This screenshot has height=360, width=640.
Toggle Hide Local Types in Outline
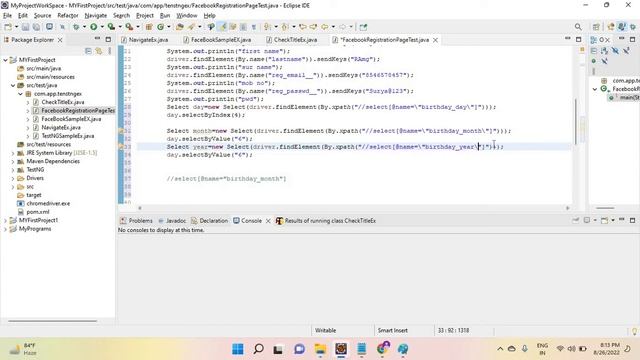(604, 61)
